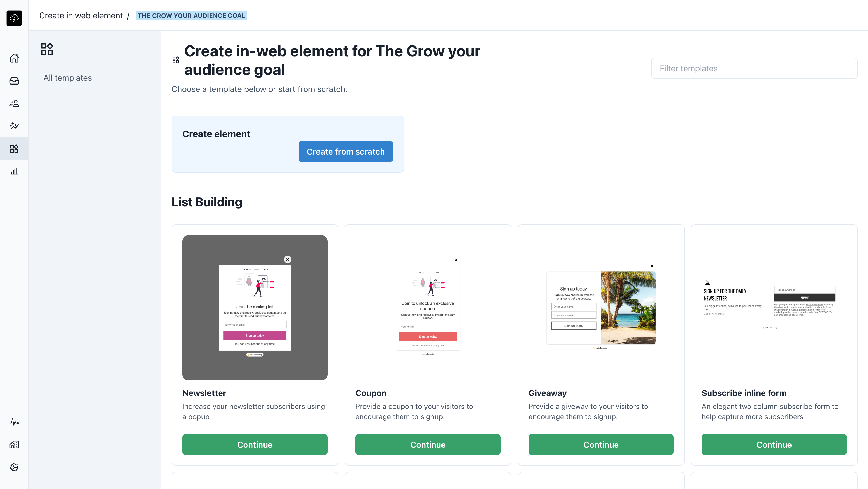868x489 pixels.
Task: Click the Create in web element breadcrumb
Action: click(81, 16)
